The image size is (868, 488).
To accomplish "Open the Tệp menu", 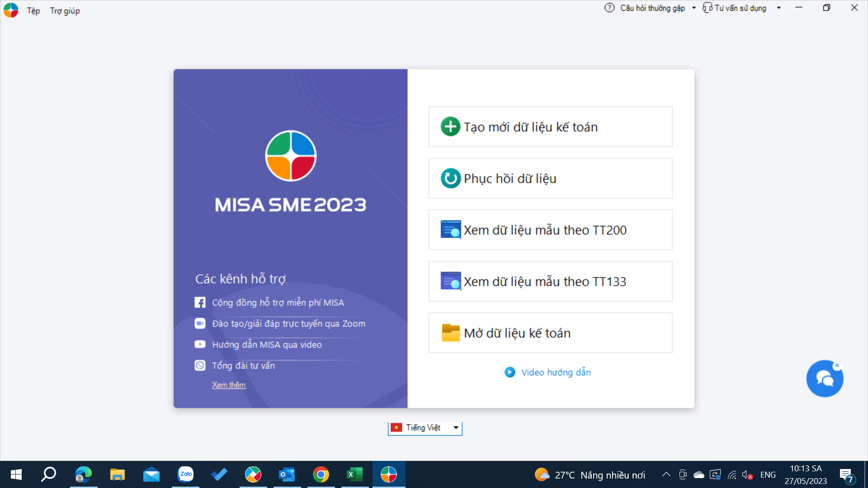I will coord(33,11).
